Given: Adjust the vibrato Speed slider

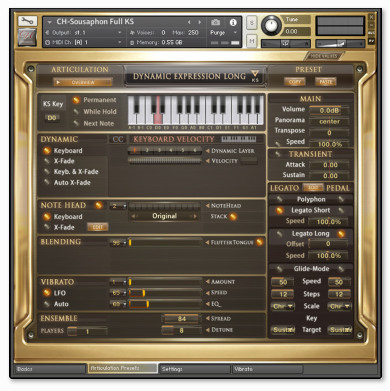Looking at the screenshot, I should 165,293.
